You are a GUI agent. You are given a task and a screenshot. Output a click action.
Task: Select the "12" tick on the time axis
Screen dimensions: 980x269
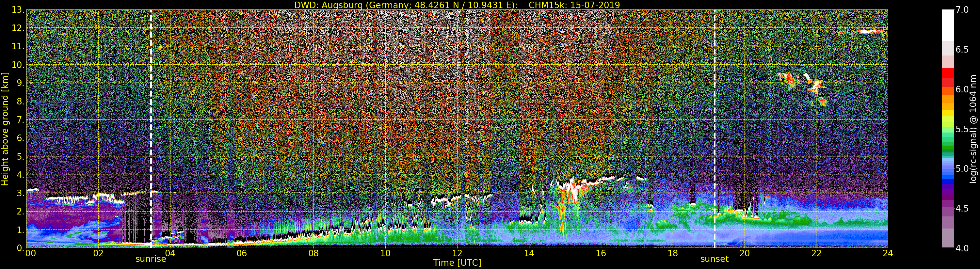457,253
